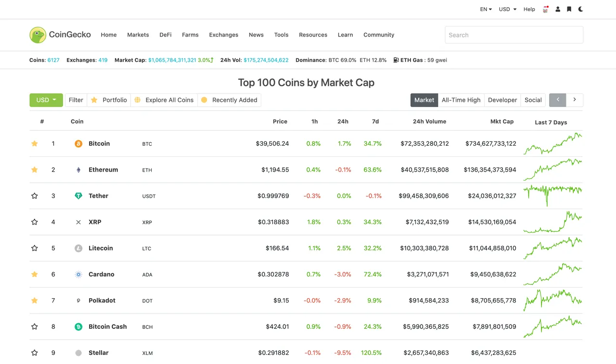616x364 pixels.
Task: Open the Community navigation menu
Action: point(379,35)
